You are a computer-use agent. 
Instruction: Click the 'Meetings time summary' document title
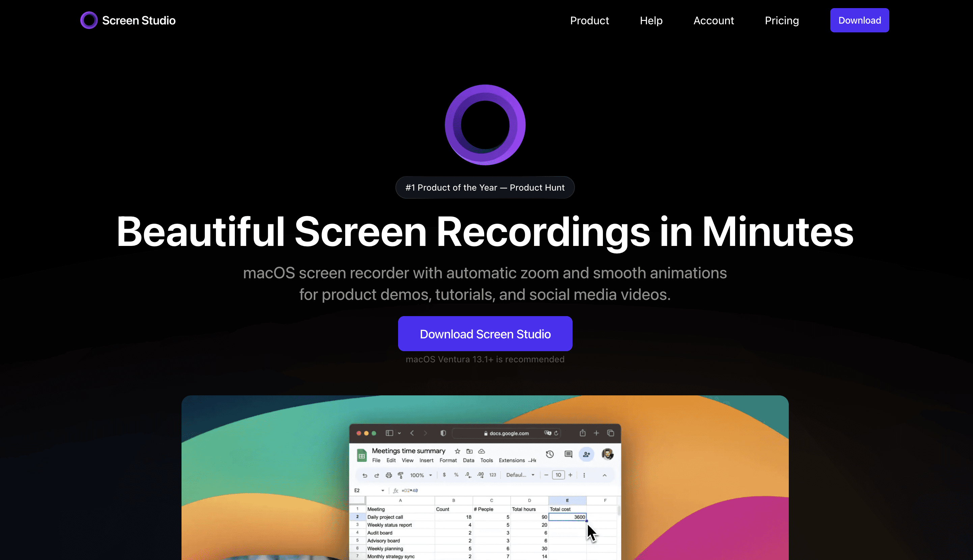pyautogui.click(x=409, y=451)
